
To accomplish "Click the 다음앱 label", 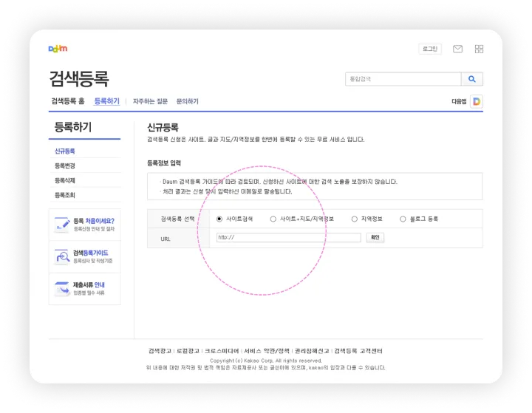I will pos(459,101).
